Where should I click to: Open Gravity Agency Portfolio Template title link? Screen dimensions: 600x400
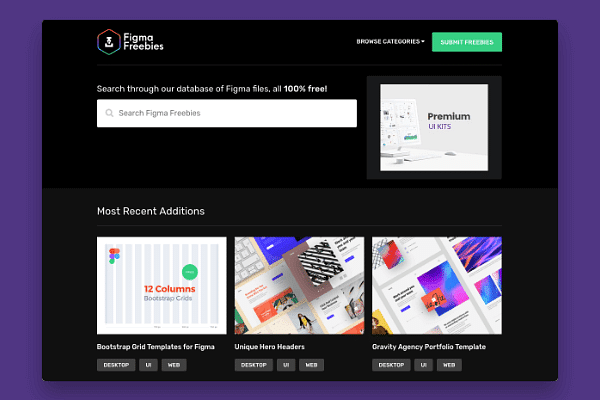point(429,347)
